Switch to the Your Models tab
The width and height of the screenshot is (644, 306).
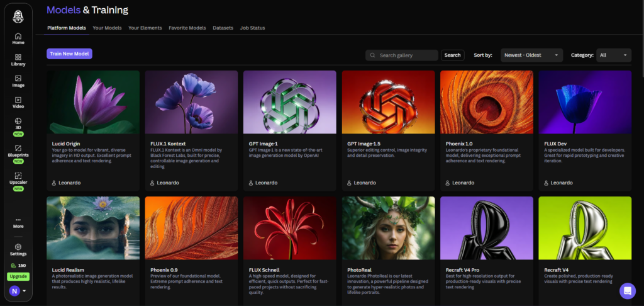pos(107,28)
